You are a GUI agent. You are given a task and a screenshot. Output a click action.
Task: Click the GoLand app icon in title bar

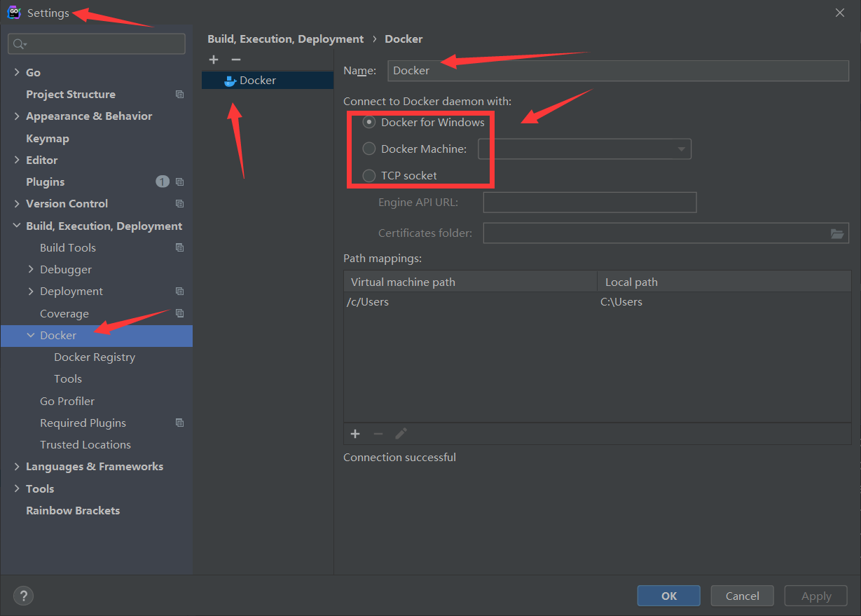coord(13,13)
